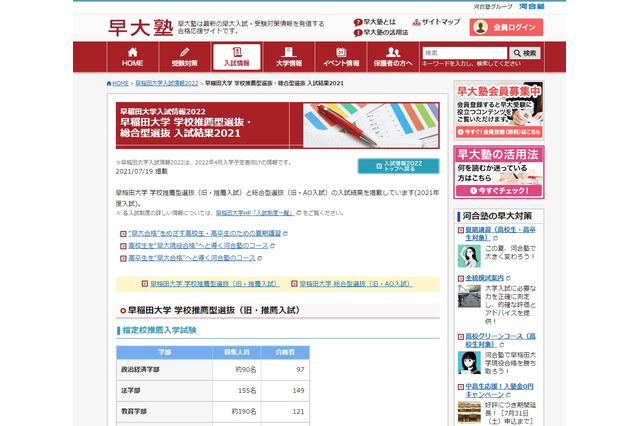Image resolution: width=640 pixels, height=426 pixels.
Task: Click the 教育学部 table cell
Action: [x=164, y=412]
